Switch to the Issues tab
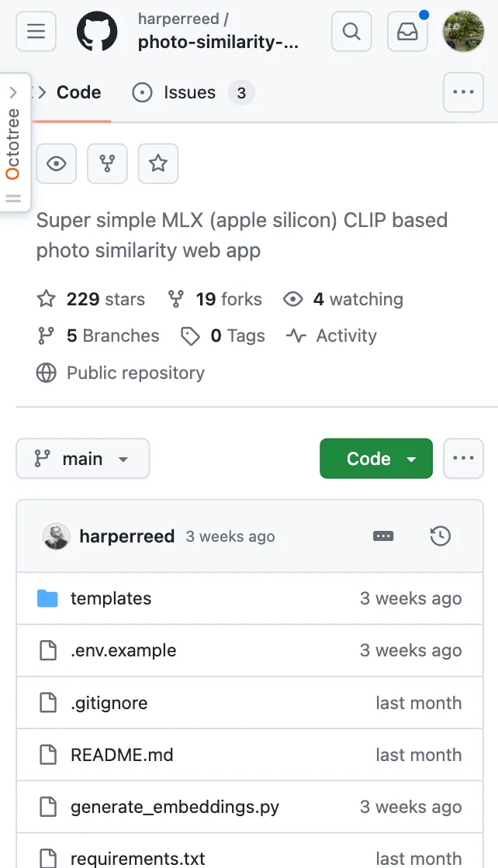The width and height of the screenshot is (498, 868). click(189, 93)
